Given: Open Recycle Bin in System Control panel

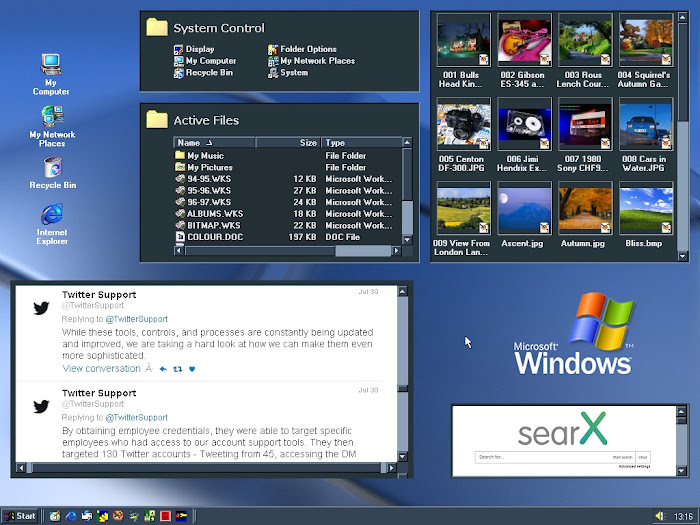Looking at the screenshot, I should (203, 72).
